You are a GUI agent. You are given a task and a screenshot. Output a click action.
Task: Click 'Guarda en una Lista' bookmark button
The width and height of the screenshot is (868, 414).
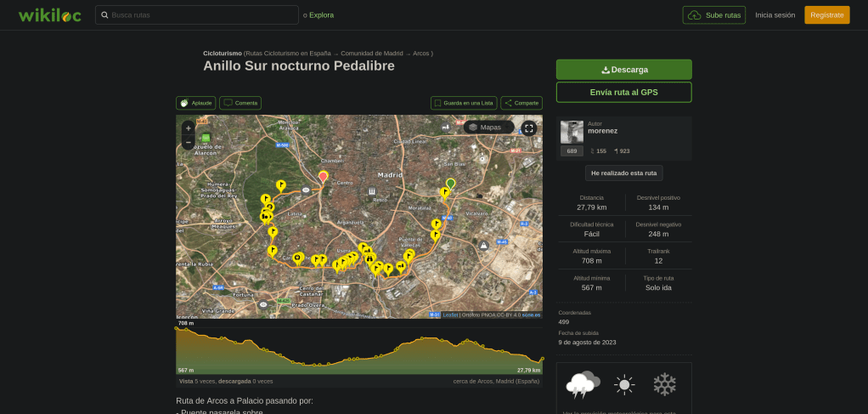464,103
